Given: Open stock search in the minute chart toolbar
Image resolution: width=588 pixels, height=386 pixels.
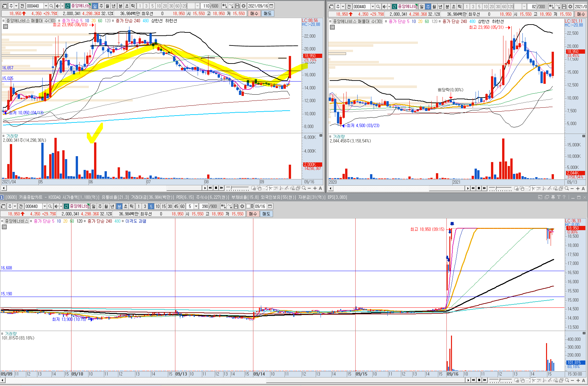Looking at the screenshot, I should (50, 206).
